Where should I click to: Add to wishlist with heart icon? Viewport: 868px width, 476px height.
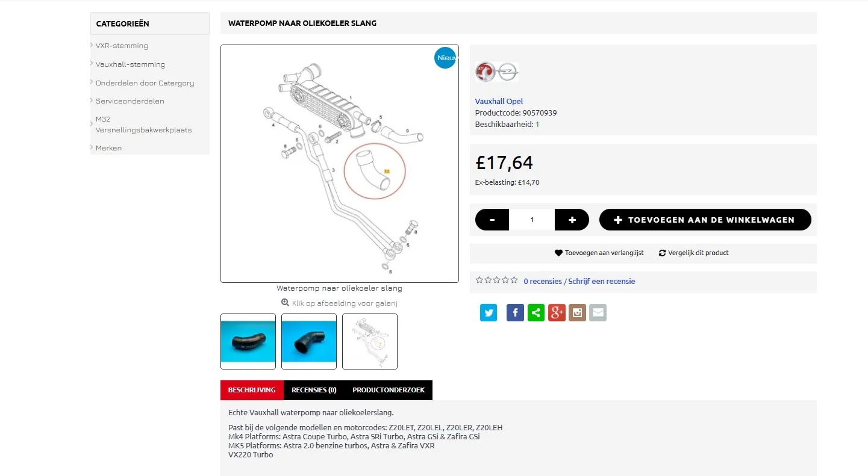(x=558, y=253)
